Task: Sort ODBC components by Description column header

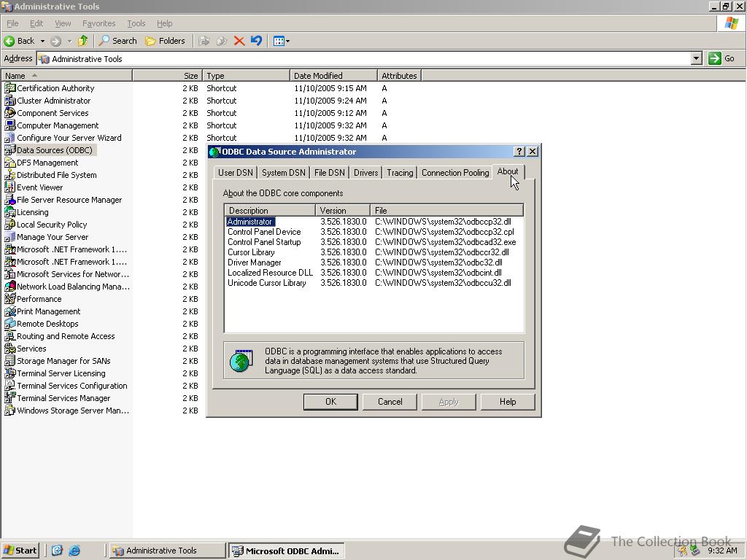Action: (270, 210)
